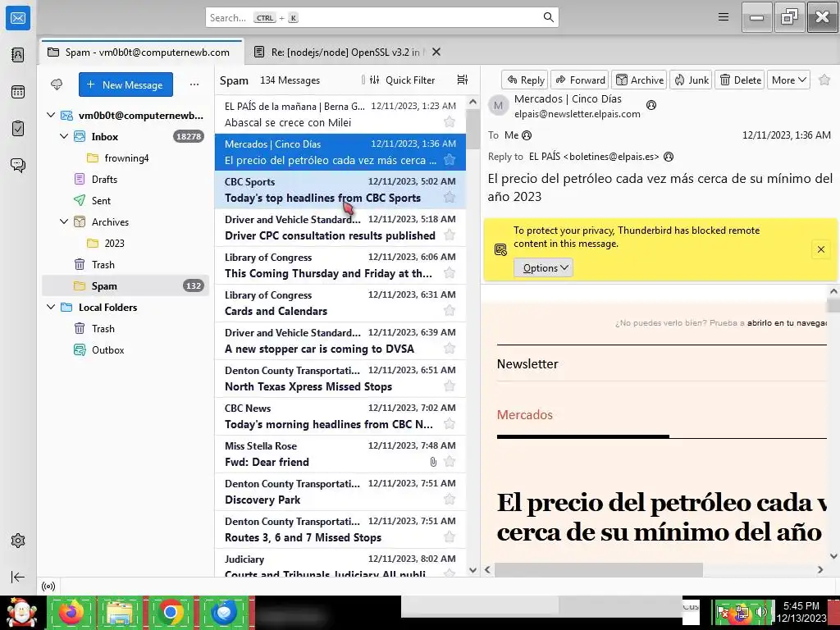This screenshot has height=630, width=840.
Task: Open folder pane options three-dot menu
Action: point(194,84)
